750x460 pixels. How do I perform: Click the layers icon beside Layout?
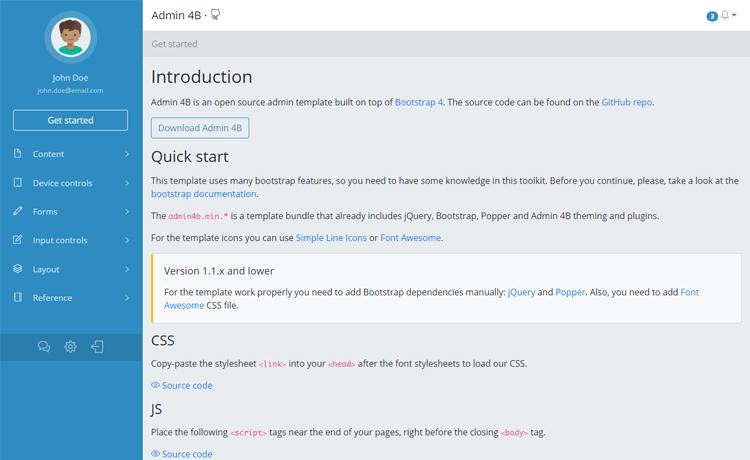18,269
